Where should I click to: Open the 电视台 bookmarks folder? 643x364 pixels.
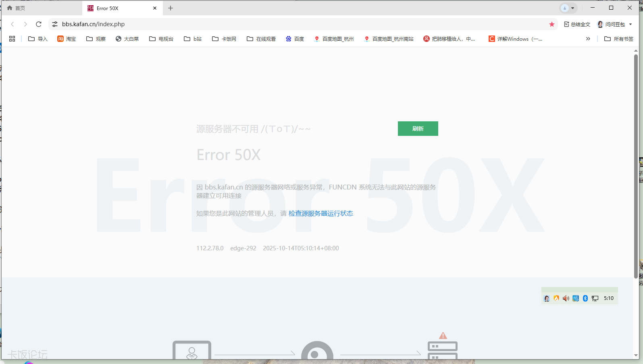coord(161,39)
